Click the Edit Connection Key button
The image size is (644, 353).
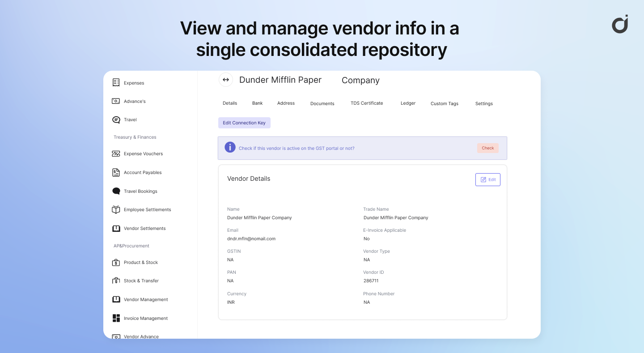click(244, 123)
